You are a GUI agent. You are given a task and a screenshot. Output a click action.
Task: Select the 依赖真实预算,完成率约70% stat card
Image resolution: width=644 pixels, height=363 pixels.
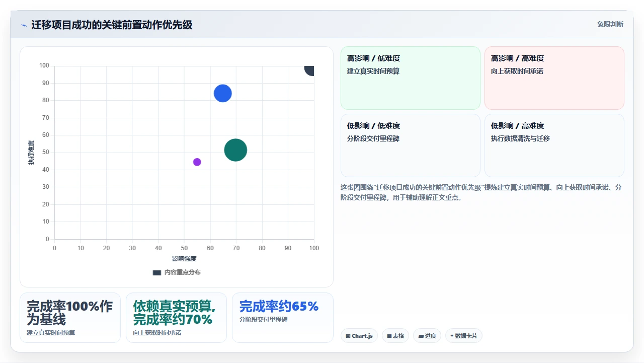176,318
